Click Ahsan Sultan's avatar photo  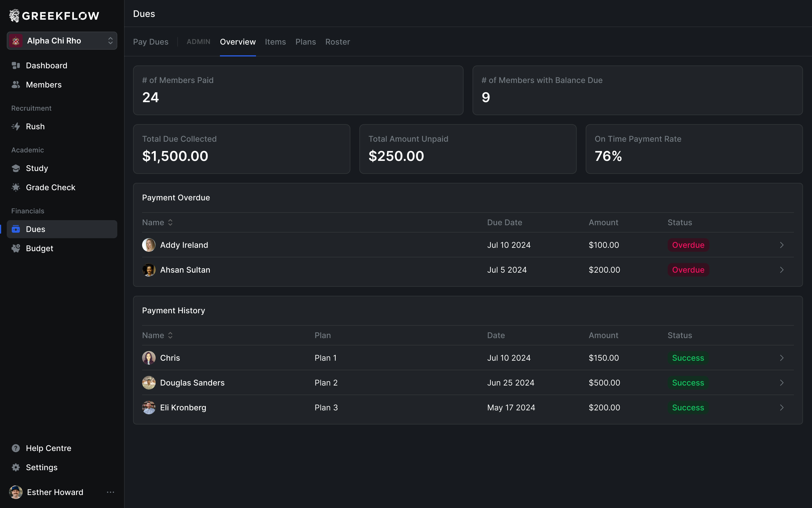point(149,270)
